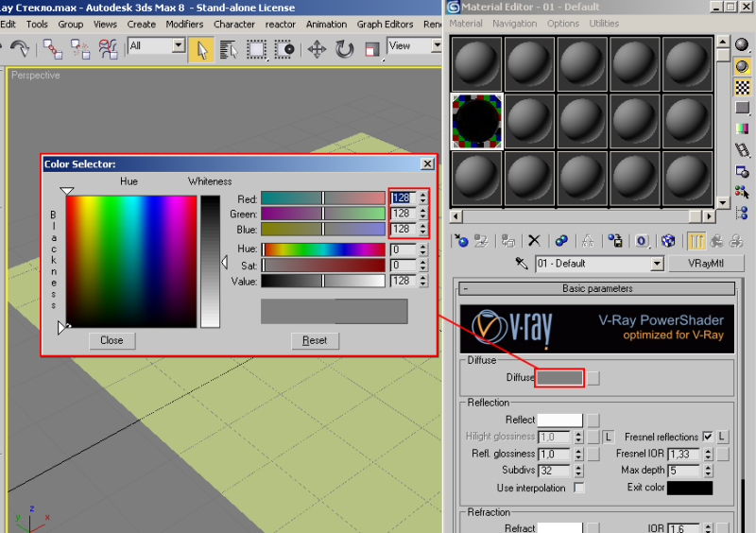Toggle L lock beside Fresnel reflections
This screenshot has width=756, height=533.
722,437
